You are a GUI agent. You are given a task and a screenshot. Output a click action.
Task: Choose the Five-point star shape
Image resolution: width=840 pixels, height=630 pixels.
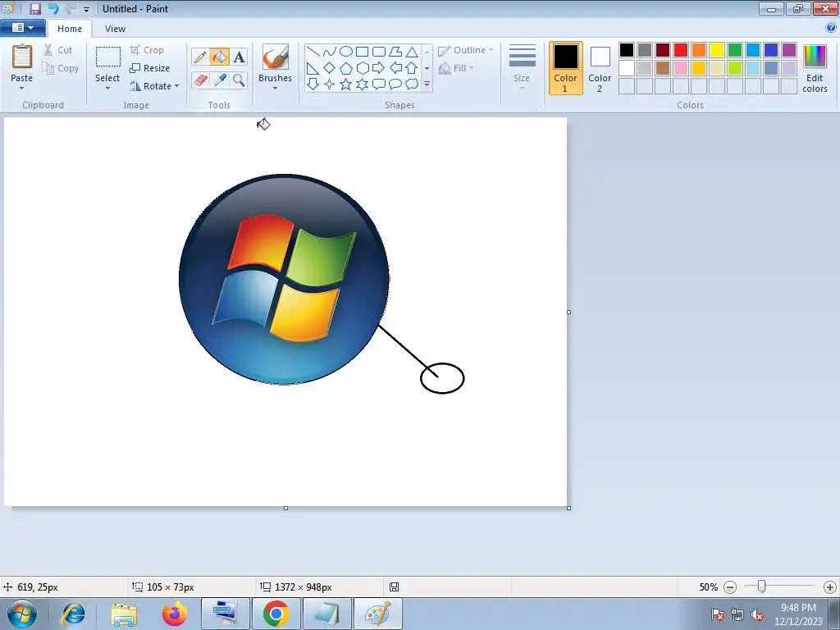346,84
